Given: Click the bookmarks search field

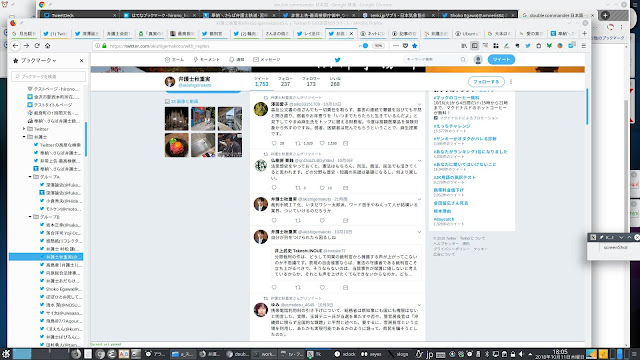Looking at the screenshot, I should pos(49,76).
